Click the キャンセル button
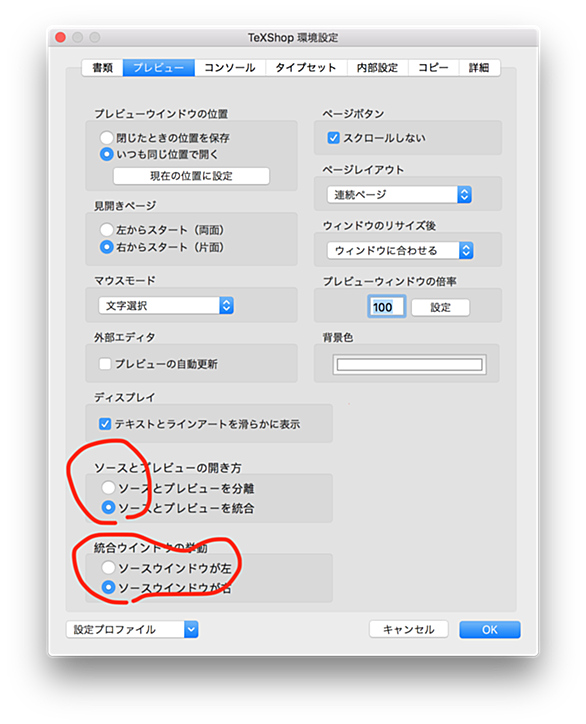This screenshot has height=724, width=586. click(x=409, y=629)
